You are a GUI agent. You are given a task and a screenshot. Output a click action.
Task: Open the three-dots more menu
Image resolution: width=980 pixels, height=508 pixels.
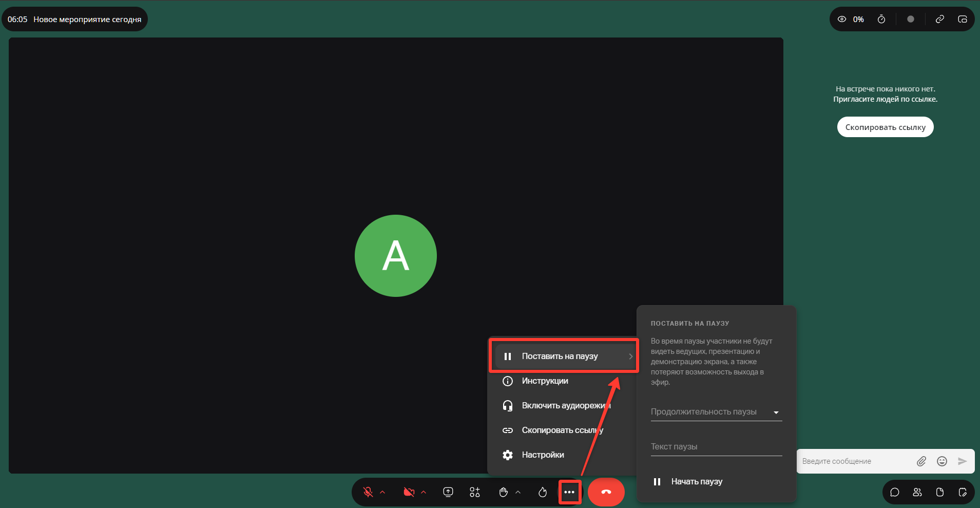click(569, 492)
